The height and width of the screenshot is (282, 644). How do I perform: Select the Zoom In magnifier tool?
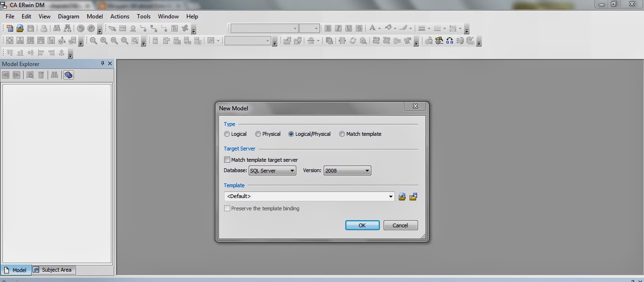point(103,41)
